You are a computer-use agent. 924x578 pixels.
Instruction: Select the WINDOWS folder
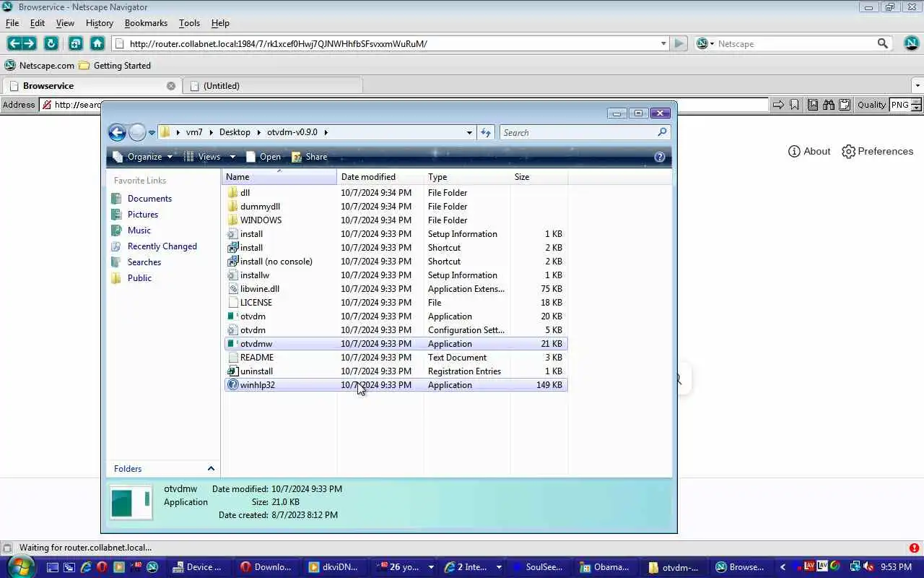[x=254, y=220]
